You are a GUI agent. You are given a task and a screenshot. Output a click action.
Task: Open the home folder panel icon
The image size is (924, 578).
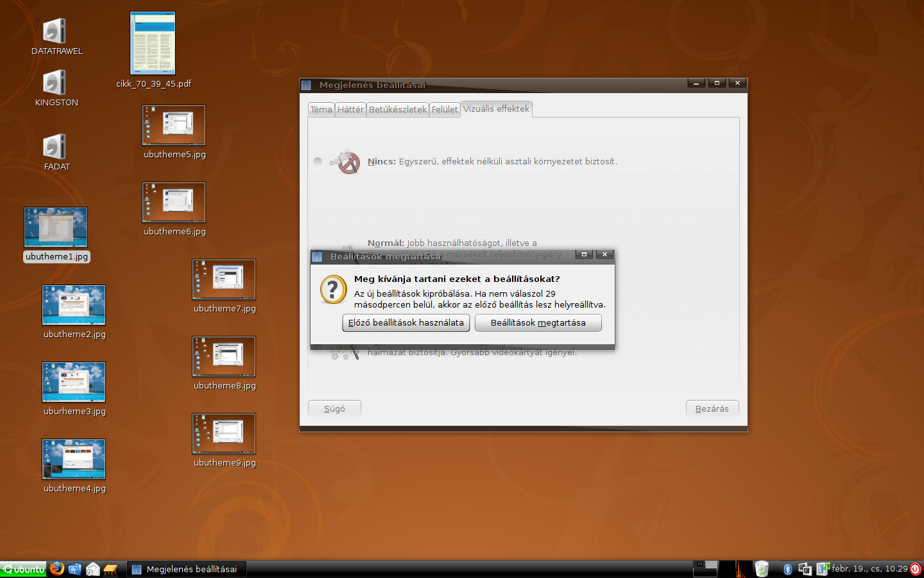click(x=75, y=569)
